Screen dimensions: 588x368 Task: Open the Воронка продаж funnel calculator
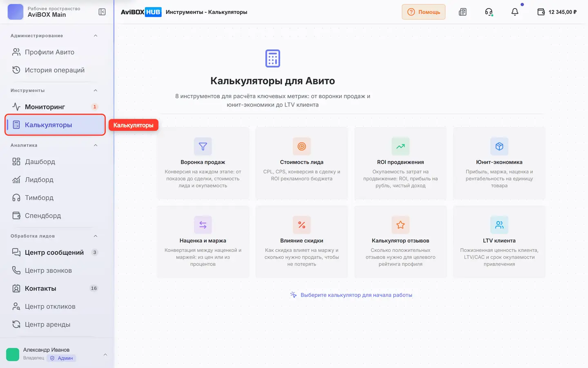[x=203, y=163]
